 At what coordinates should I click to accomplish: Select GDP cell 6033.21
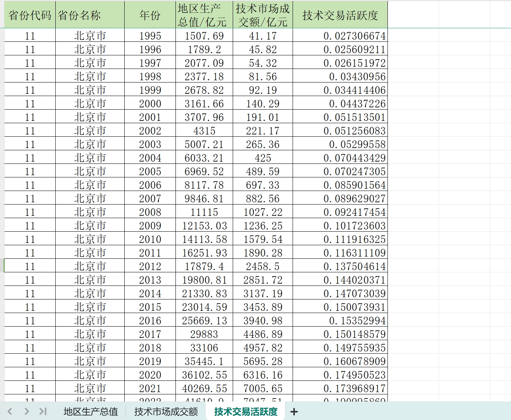204,158
